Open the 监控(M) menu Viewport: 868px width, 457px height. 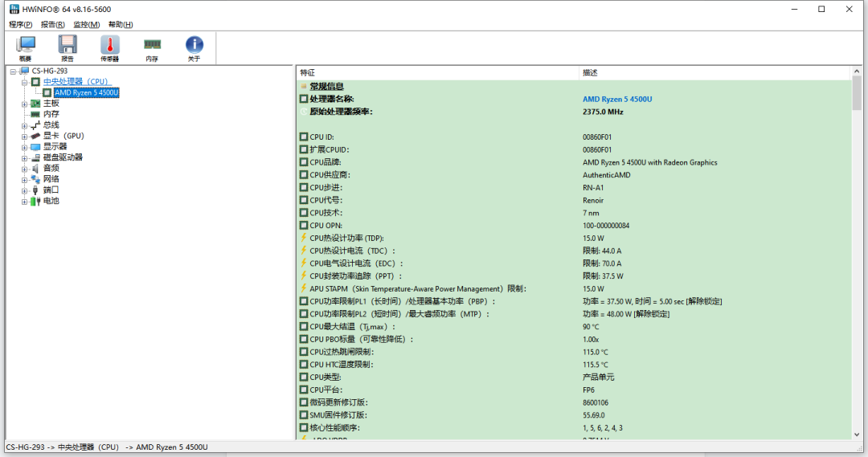tap(86, 24)
